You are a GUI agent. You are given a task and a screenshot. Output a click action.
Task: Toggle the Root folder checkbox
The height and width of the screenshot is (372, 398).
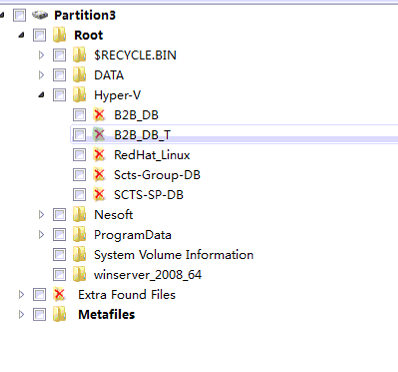point(39,35)
